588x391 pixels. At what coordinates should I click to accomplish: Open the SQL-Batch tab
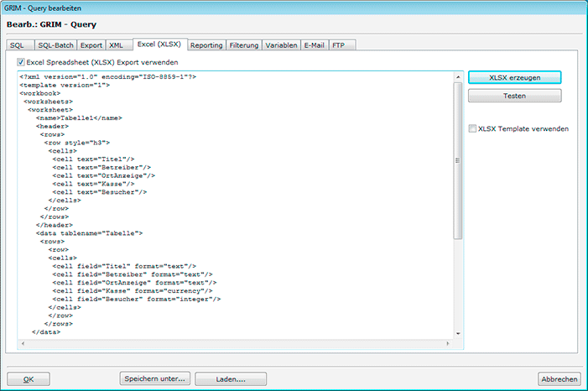55,44
